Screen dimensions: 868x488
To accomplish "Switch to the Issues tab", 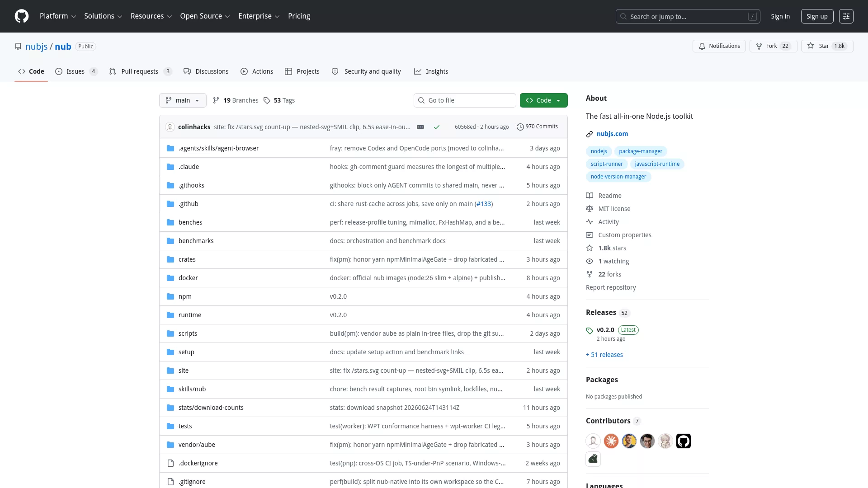I will (x=76, y=71).
